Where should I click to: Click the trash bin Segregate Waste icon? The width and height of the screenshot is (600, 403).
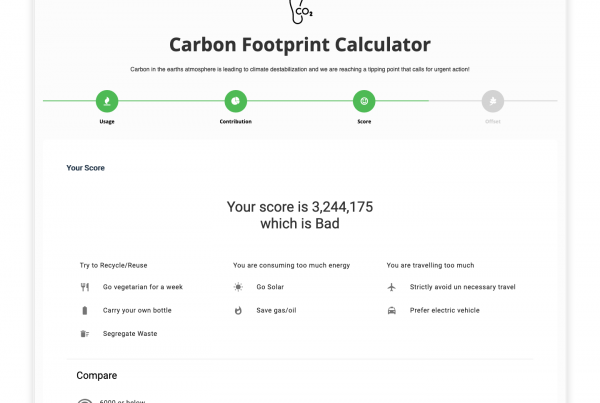[x=85, y=334]
